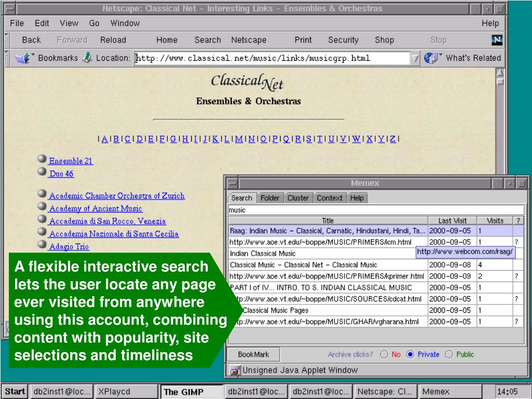Viewport: 532px width, 399px height.
Task: Open the Help tab in Memex
Action: click(357, 198)
